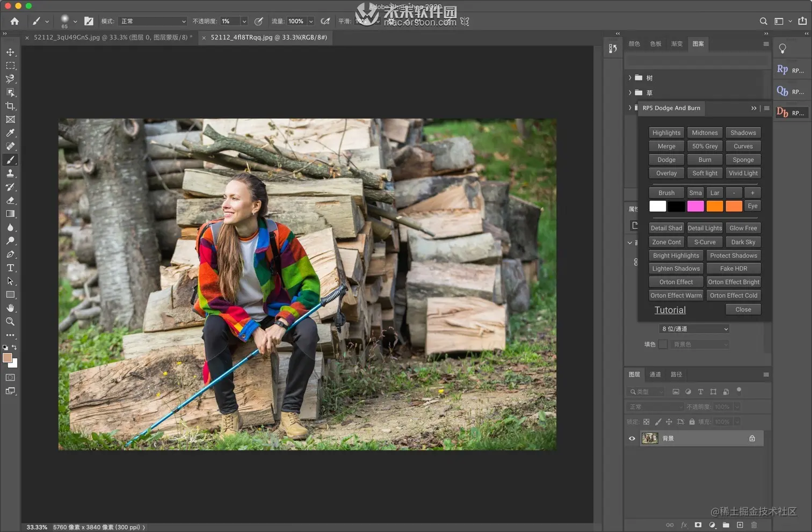Open the 模式 blend mode dropdown
812x532 pixels.
point(153,21)
